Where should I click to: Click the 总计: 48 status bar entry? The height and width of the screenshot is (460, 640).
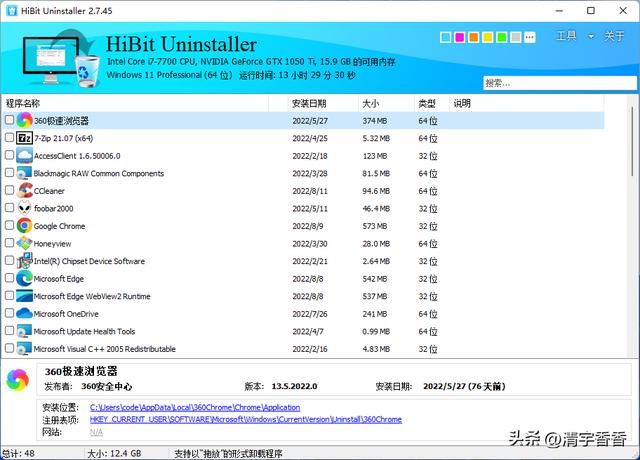[x=18, y=453]
